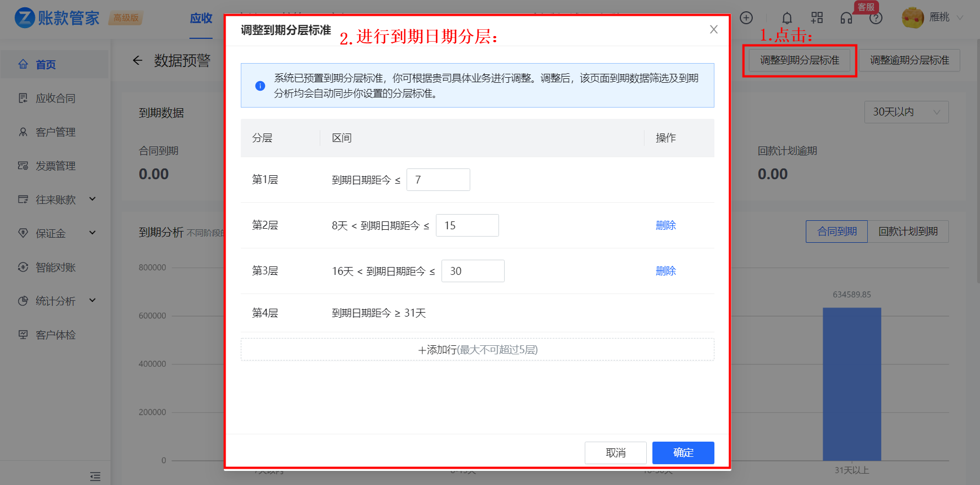This screenshot has width=980, height=485.
Task: Go to 首页 in sidebar
Action: (x=54, y=64)
